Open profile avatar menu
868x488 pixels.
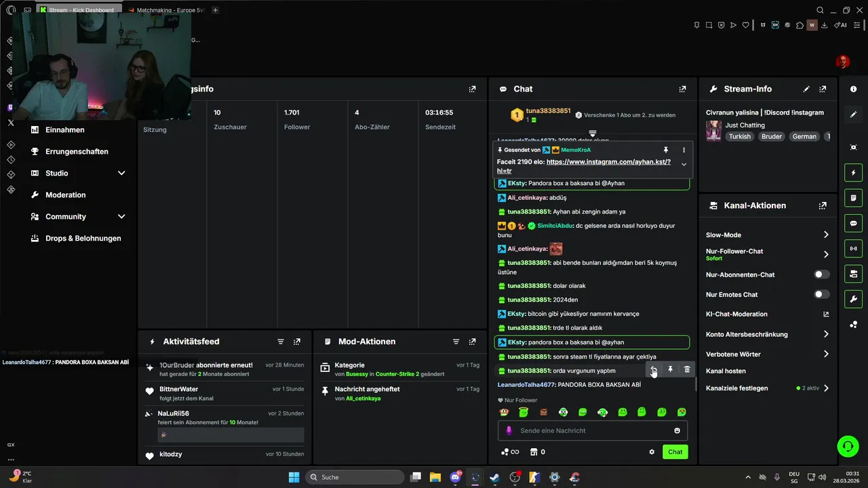843,62
